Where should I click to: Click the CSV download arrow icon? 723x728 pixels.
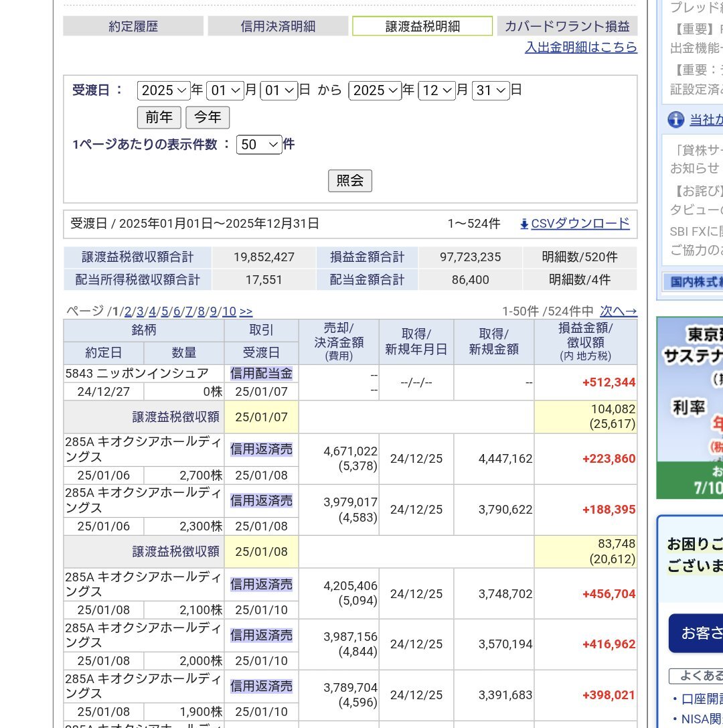524,224
